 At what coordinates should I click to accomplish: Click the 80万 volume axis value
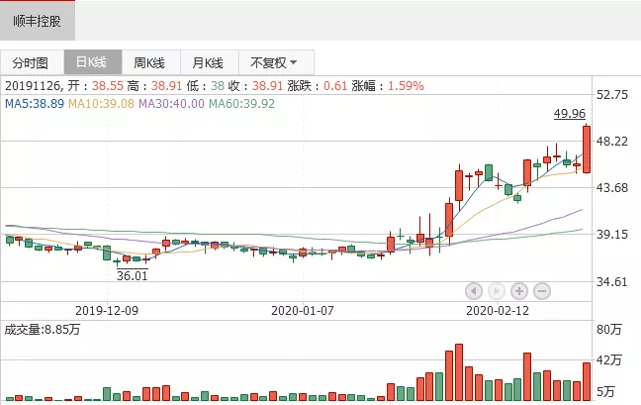pyautogui.click(x=609, y=329)
